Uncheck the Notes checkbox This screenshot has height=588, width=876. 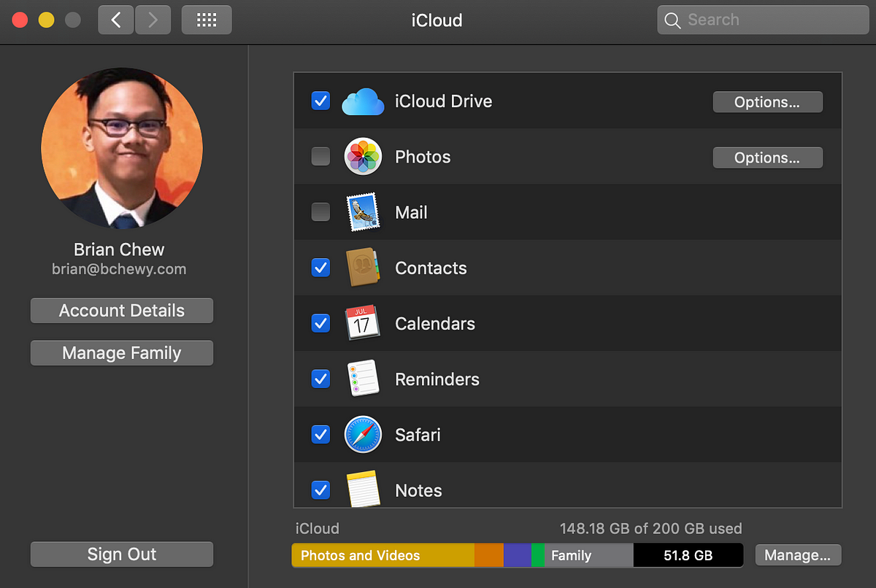(x=320, y=490)
